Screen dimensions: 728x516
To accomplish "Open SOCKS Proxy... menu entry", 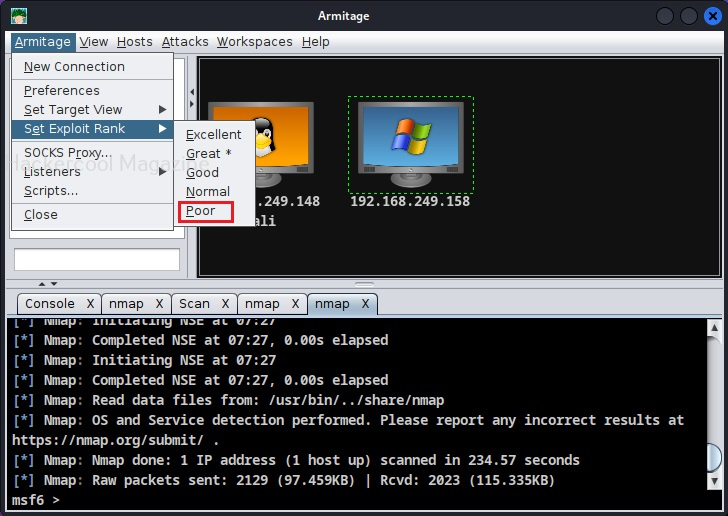I will (x=92, y=153).
